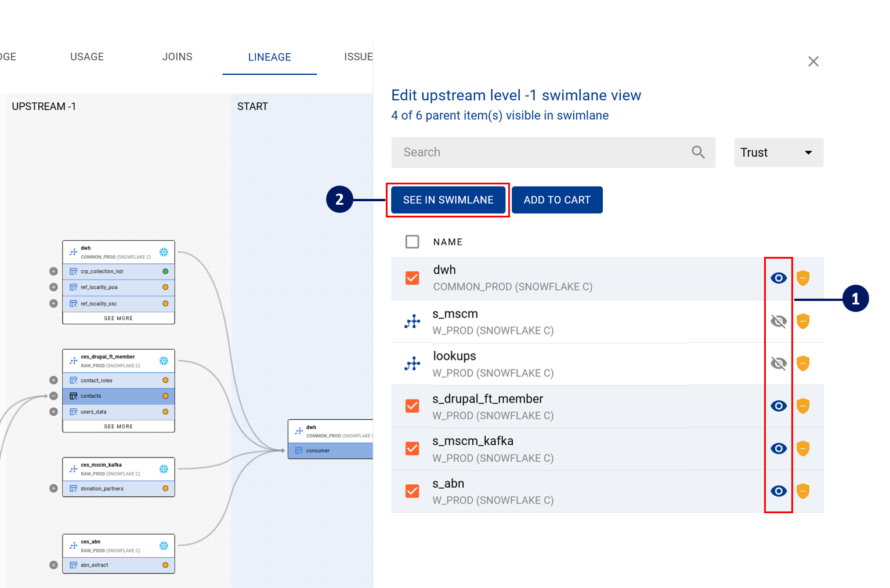890x588 pixels.
Task: Click the trust shield icon for dwh
Action: [803, 278]
